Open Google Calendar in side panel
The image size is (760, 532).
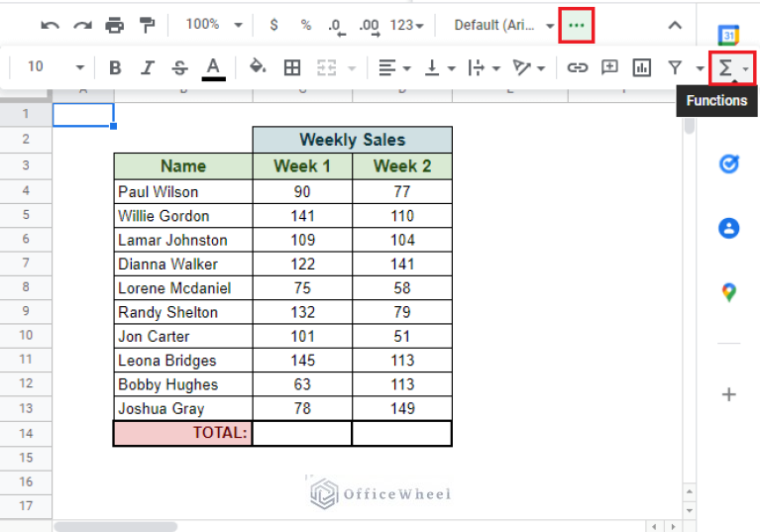tap(728, 36)
